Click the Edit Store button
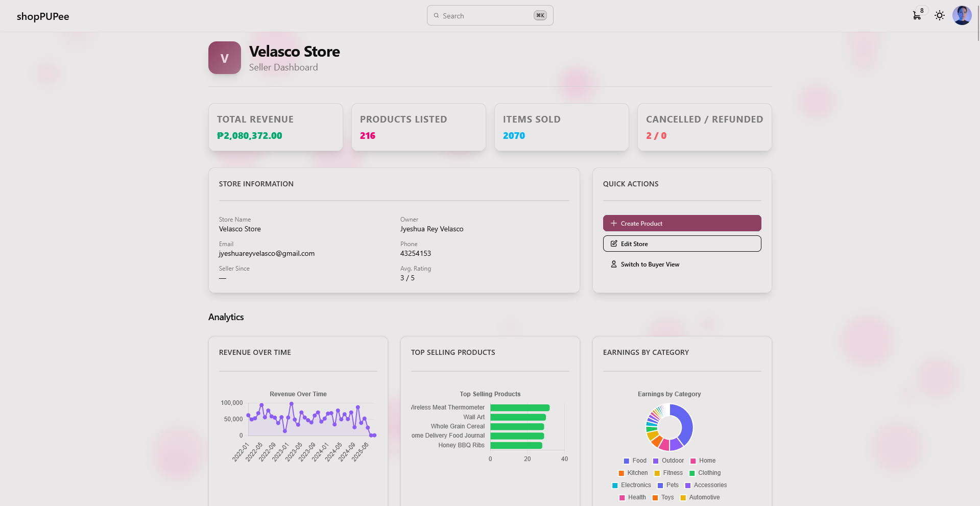 click(x=682, y=244)
